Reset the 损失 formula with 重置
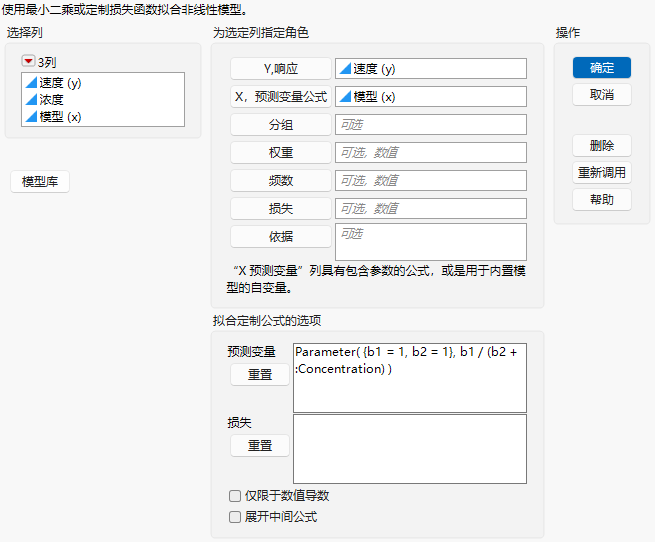Viewport: 655px width, 542px height. [x=260, y=445]
